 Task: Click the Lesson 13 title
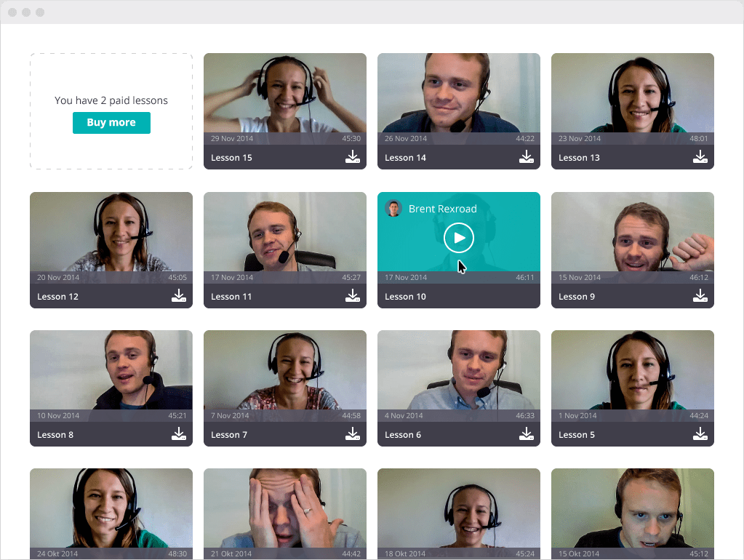pyautogui.click(x=579, y=158)
